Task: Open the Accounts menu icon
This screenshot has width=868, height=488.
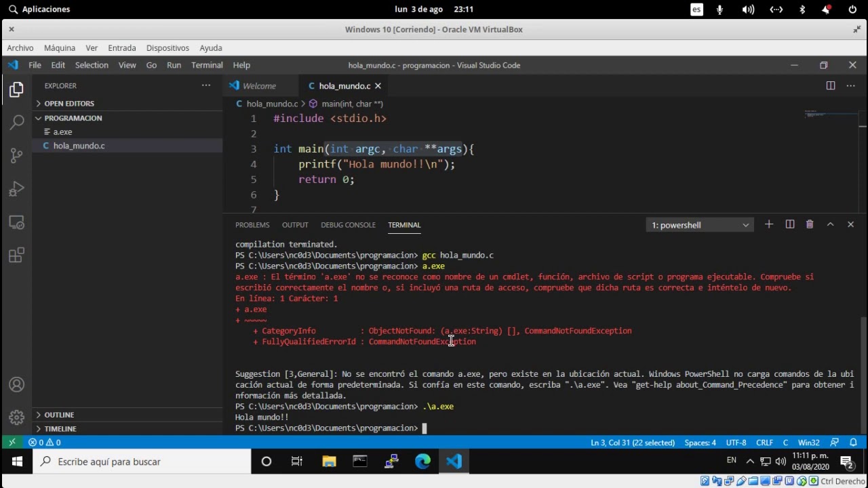Action: point(16,384)
